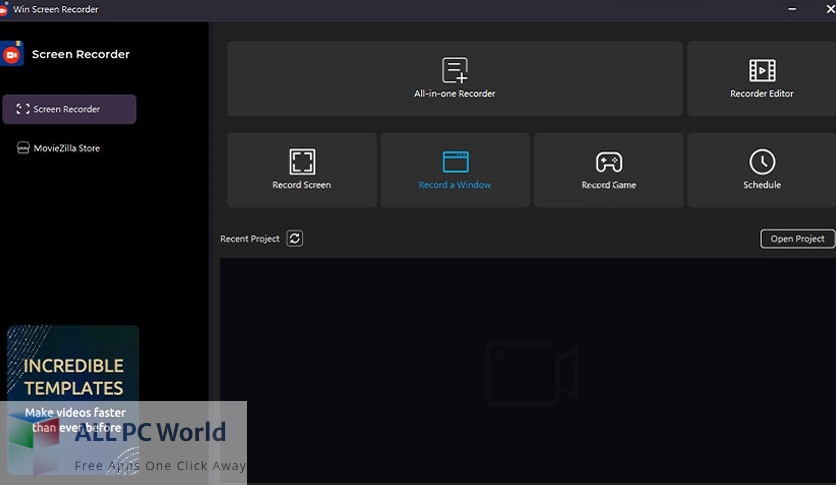
Task: Click the "Recorder Editor" text label
Action: coord(762,94)
